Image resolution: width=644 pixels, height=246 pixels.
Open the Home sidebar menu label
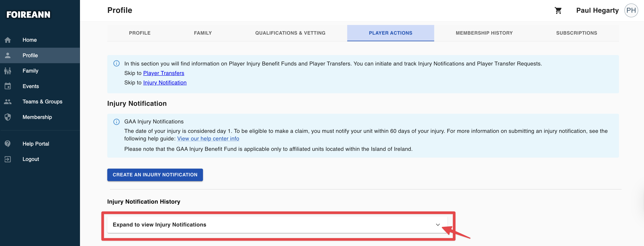[x=30, y=40]
